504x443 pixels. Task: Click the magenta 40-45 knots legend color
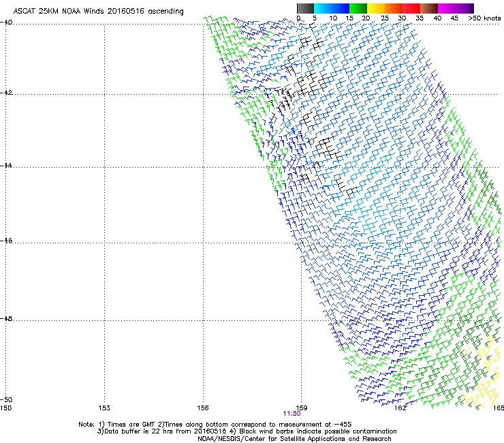pos(447,8)
